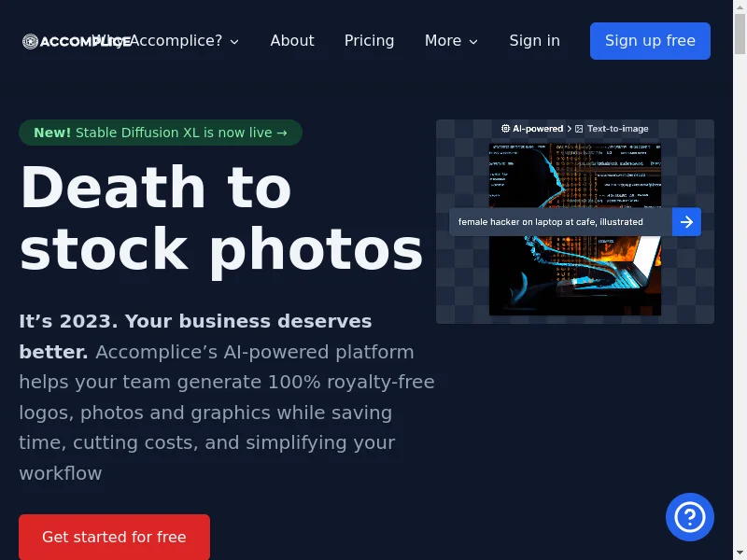Click Get started for free button
This screenshot has height=560, width=747.
(114, 537)
